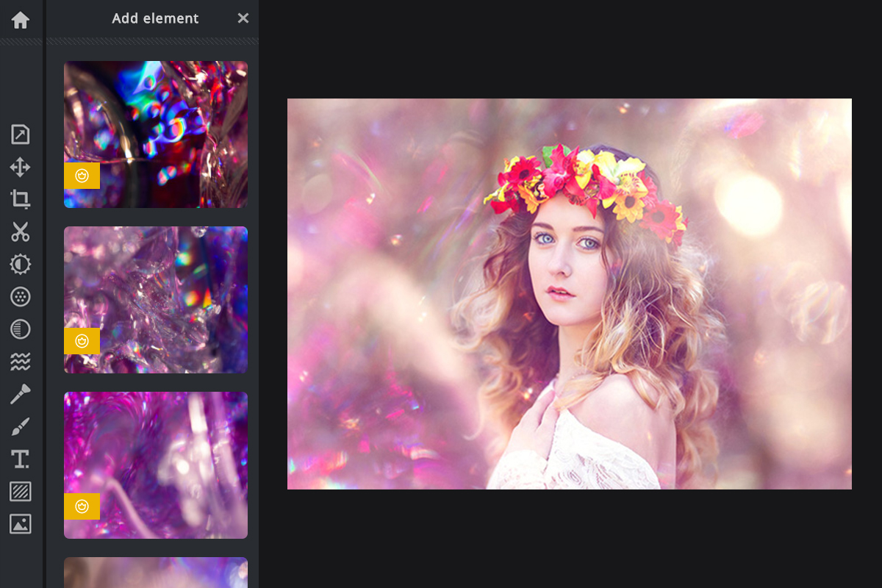Click the portrait photo on the canvas
The image size is (882, 588).
point(569,294)
